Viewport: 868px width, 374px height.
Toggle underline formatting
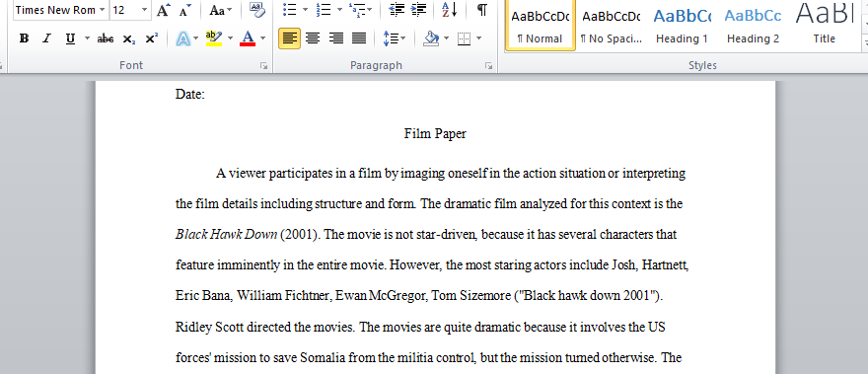click(70, 38)
